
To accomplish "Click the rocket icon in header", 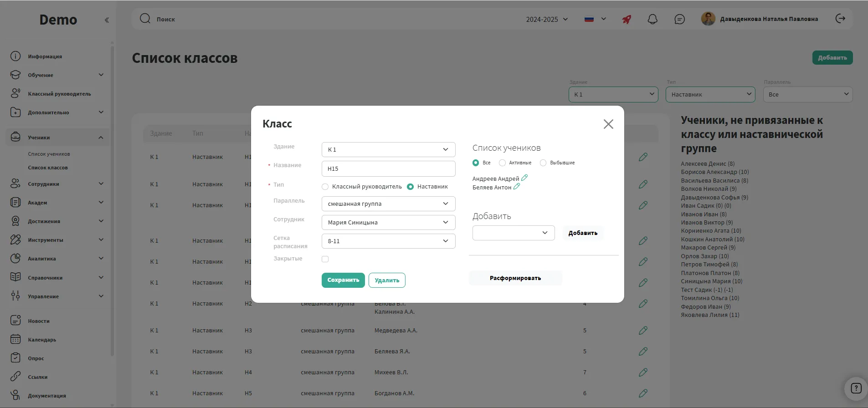I will coord(627,19).
